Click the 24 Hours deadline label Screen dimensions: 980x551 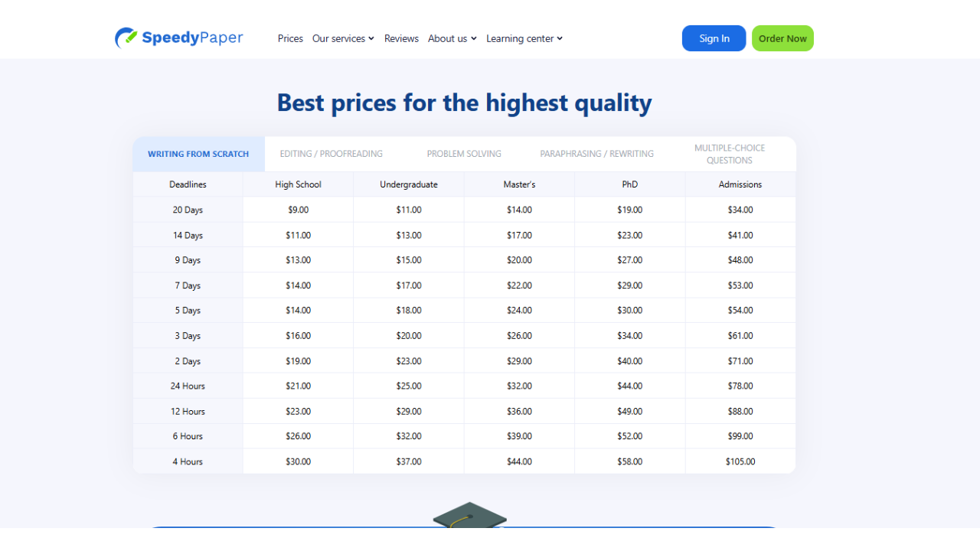[x=188, y=386]
